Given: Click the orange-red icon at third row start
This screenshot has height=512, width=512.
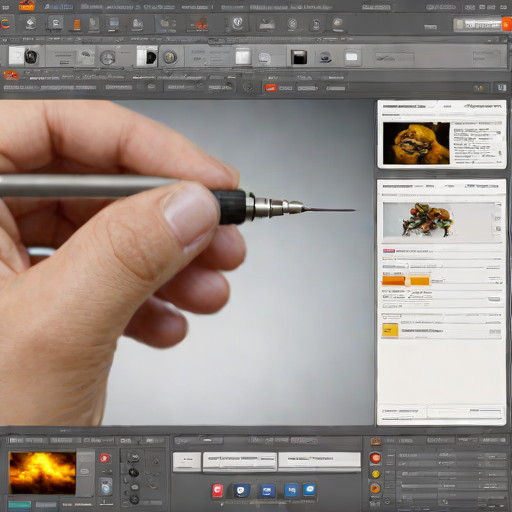Looking at the screenshot, I should (x=11, y=75).
